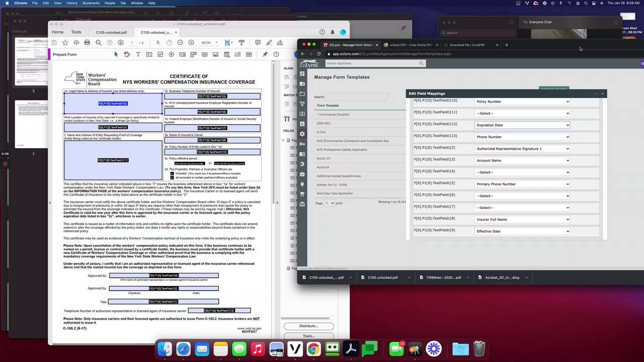Select the arrow selection tool in Prepare Form
Screen dimensions: 644x362
pyautogui.click(x=116, y=54)
